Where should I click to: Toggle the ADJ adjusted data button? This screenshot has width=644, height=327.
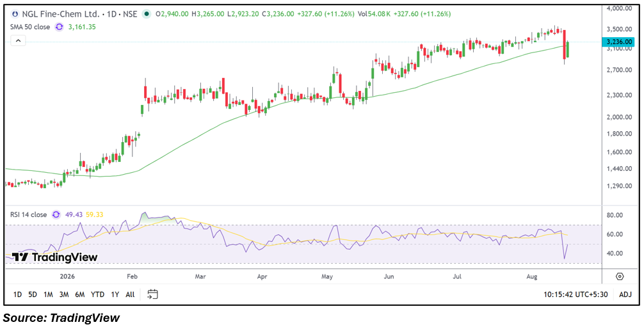(x=625, y=294)
